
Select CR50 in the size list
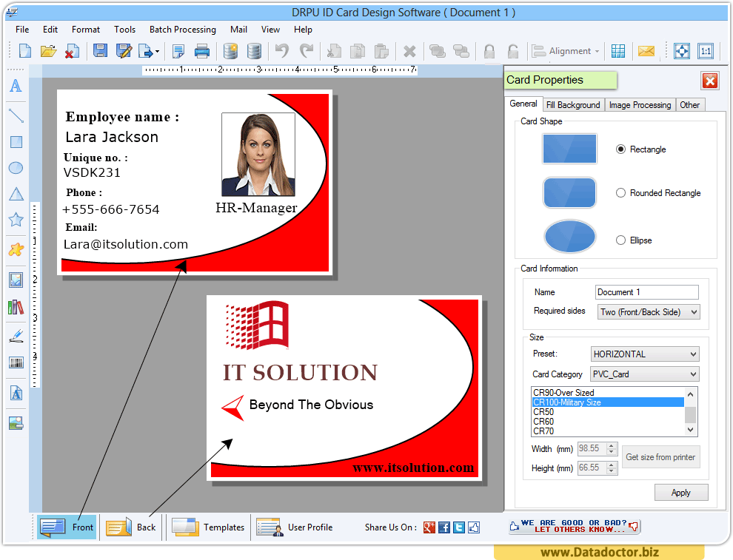608,412
